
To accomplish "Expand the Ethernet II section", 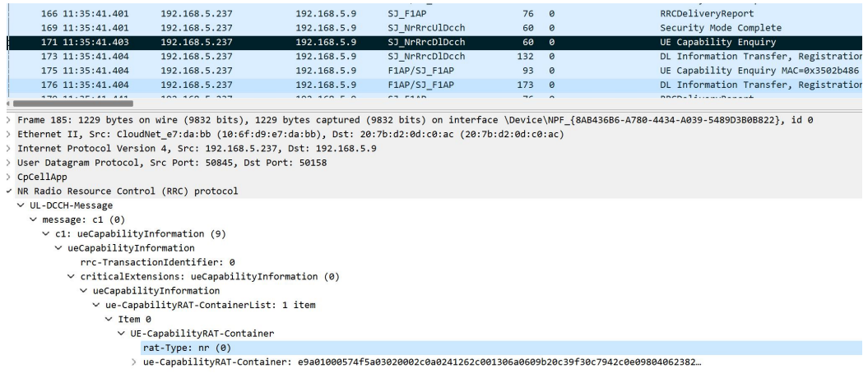I will 8,134.
